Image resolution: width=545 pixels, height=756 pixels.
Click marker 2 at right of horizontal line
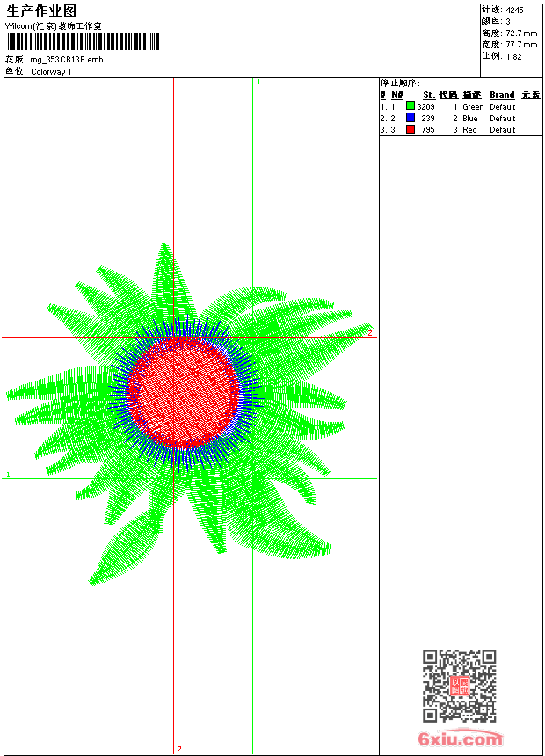click(x=370, y=332)
